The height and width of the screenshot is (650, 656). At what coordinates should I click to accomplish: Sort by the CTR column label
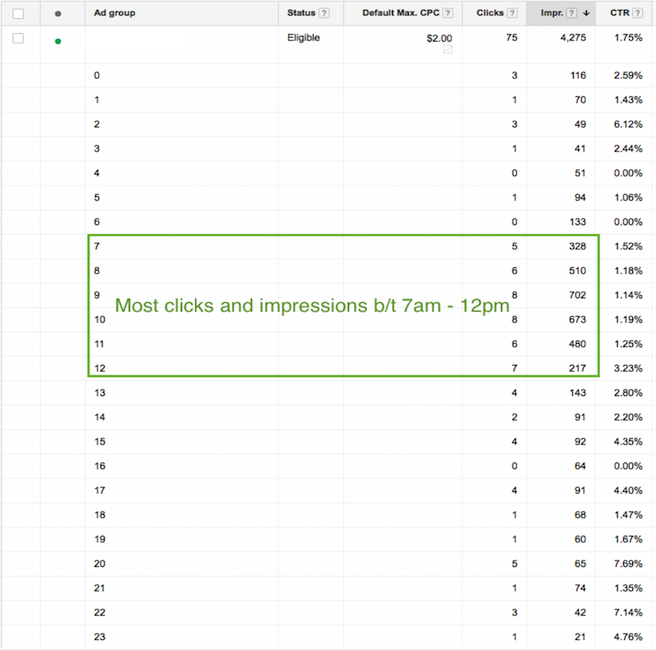[x=618, y=13]
